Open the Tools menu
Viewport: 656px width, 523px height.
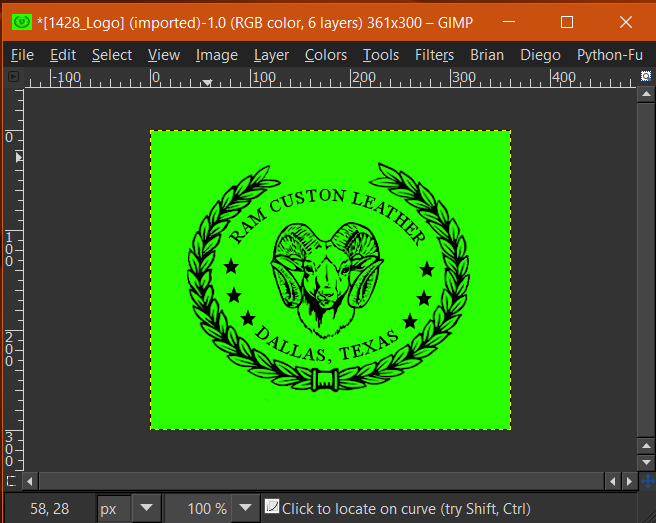(x=380, y=55)
